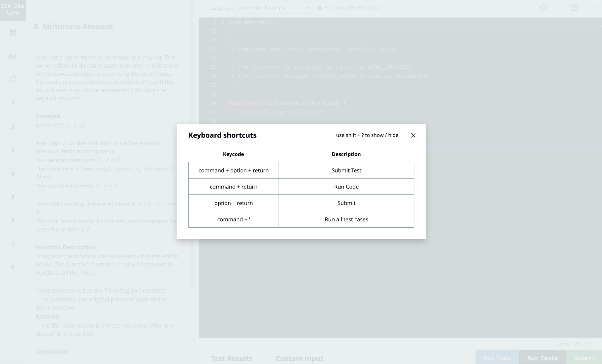Click the 'Submit Test' description cell

coord(346,170)
